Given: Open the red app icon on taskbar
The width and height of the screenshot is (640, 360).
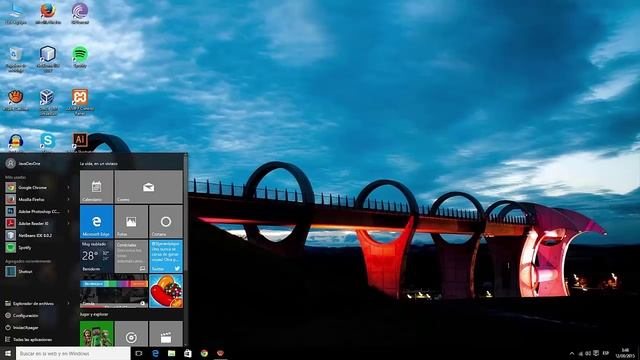Looking at the screenshot, I should point(220,353).
